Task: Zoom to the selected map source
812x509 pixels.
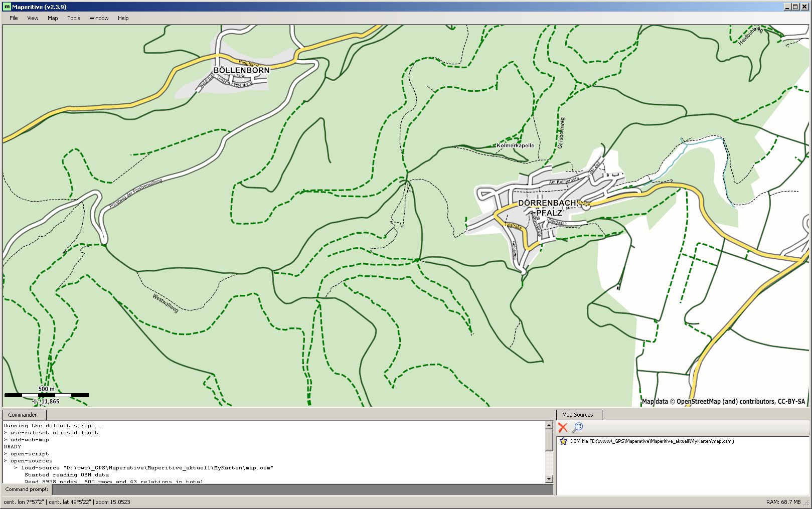Action: point(577,428)
